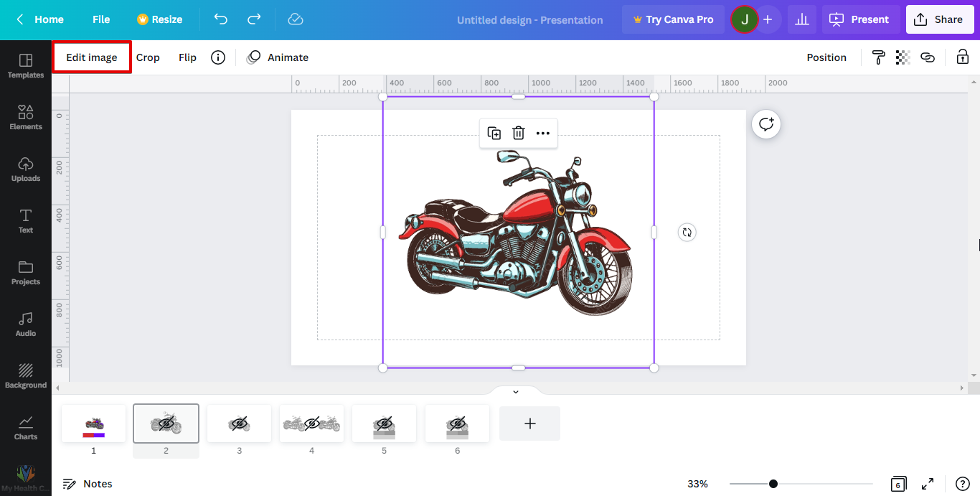Click the copy style paint roller icon
The image size is (980, 496).
pyautogui.click(x=878, y=57)
